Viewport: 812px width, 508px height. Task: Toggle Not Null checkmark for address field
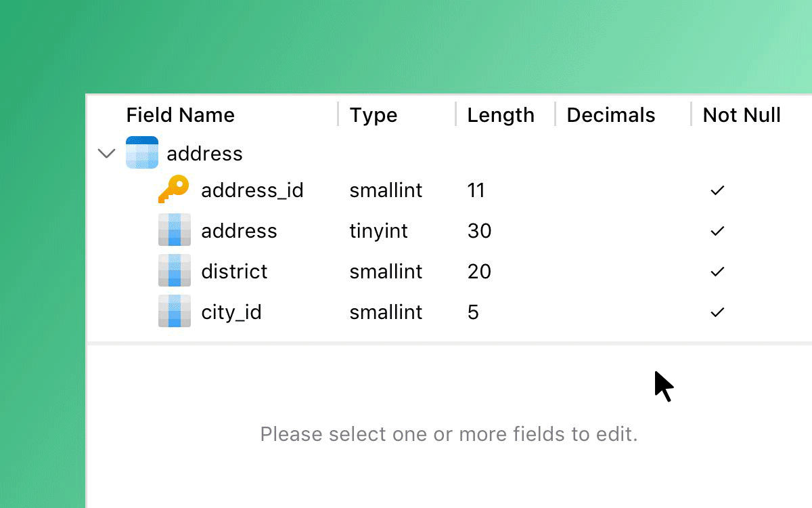coord(717,231)
